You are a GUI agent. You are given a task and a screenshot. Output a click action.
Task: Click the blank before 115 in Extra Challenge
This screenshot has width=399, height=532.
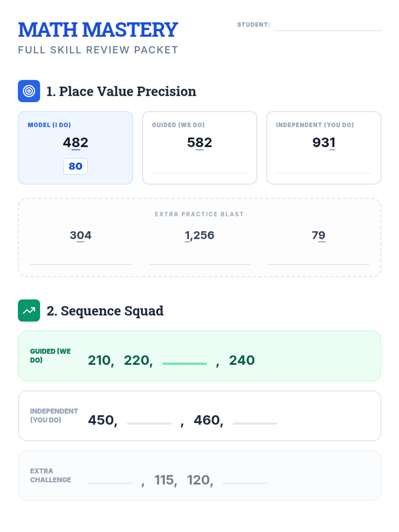(x=110, y=483)
